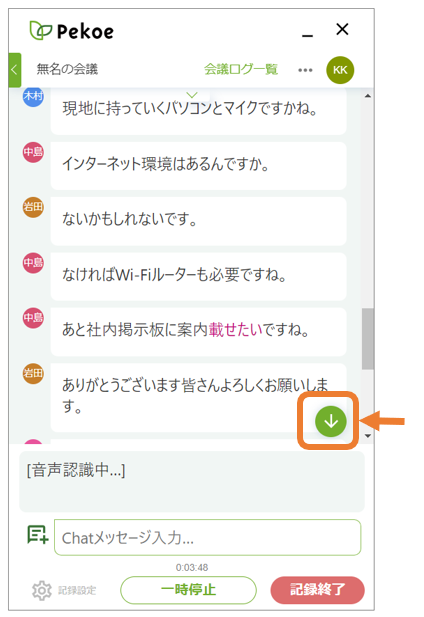424x617 pixels.
Task: Open the 会議ログ一覧 link
Action: (241, 69)
